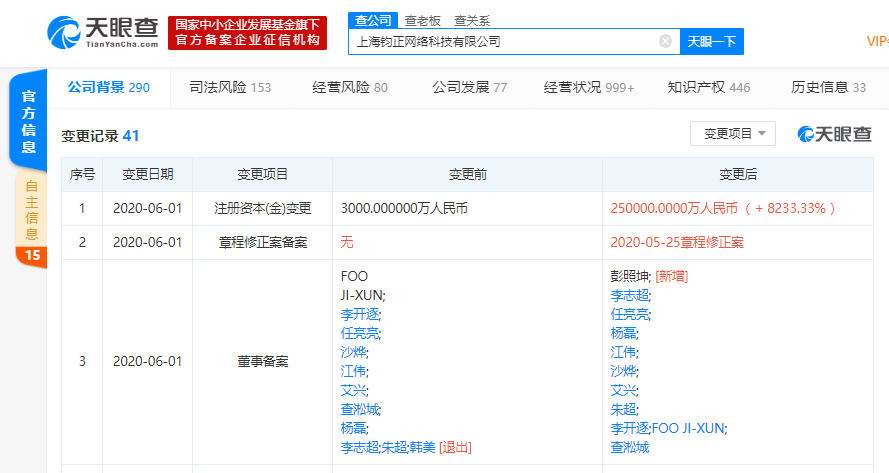Image resolution: width=889 pixels, height=473 pixels.
Task: Click 章程修正案备案 cell
Action: (263, 242)
